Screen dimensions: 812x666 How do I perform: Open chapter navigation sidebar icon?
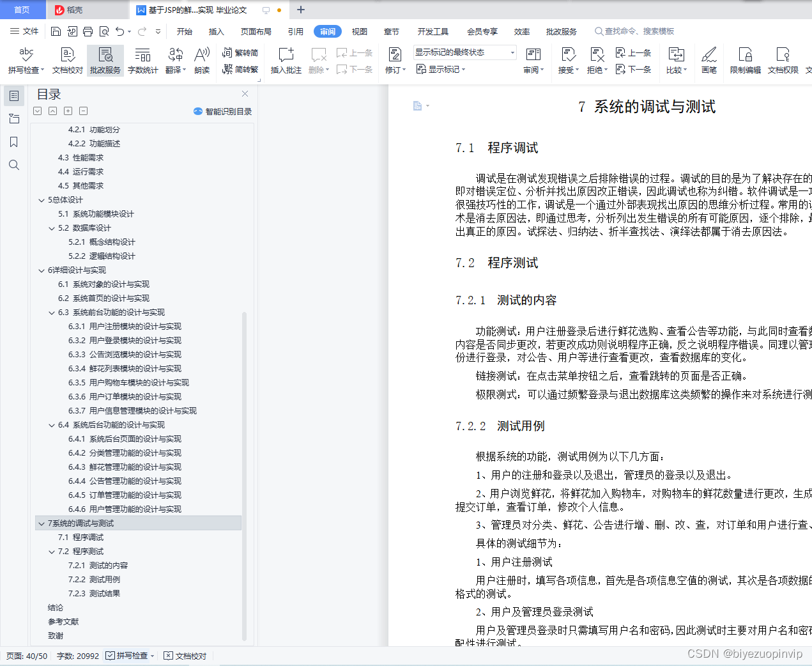[14, 119]
